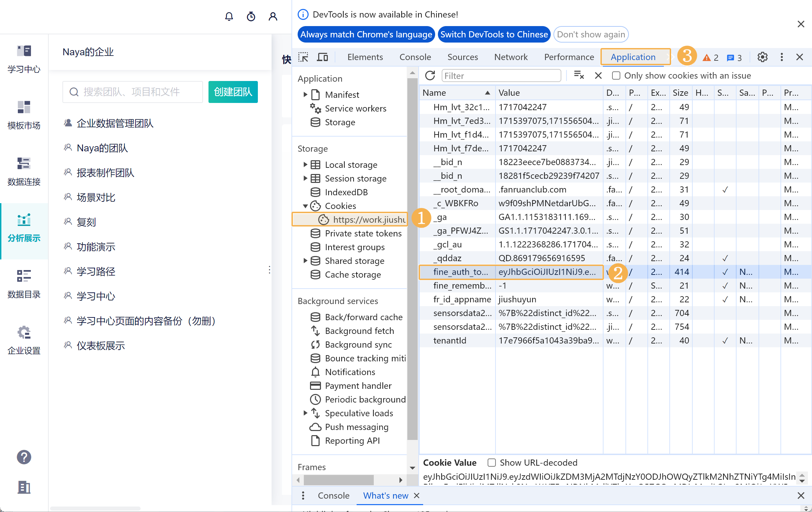Click the panel resize dots beside team list
The image size is (812, 512).
coord(270,270)
